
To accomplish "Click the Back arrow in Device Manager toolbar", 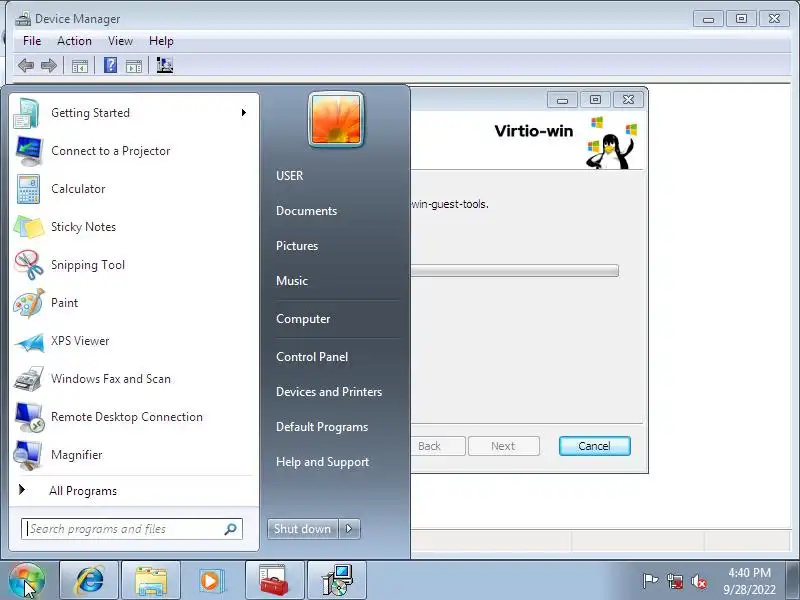I will coord(26,65).
